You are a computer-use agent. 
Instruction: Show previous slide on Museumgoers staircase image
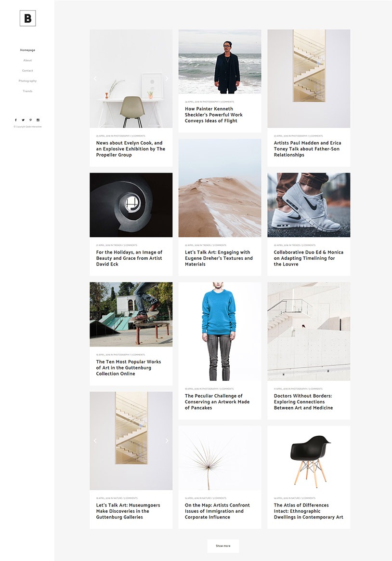point(95,441)
